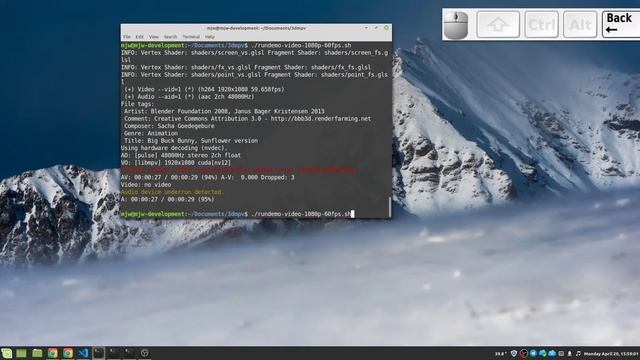Viewport: 640px width, 360px height.
Task: Toggle the Alt key in overlay
Action: coord(580,24)
